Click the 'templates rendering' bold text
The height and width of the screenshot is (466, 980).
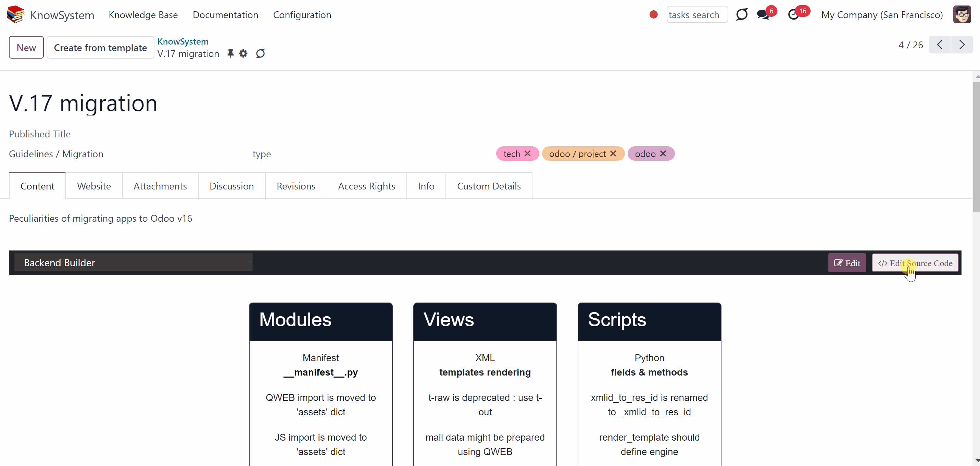[x=485, y=372]
